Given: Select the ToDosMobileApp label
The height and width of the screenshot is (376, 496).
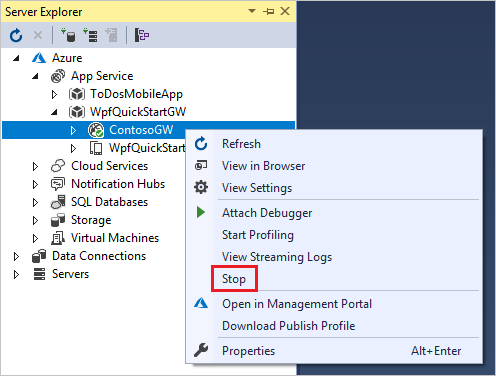Looking at the screenshot, I should [x=136, y=94].
